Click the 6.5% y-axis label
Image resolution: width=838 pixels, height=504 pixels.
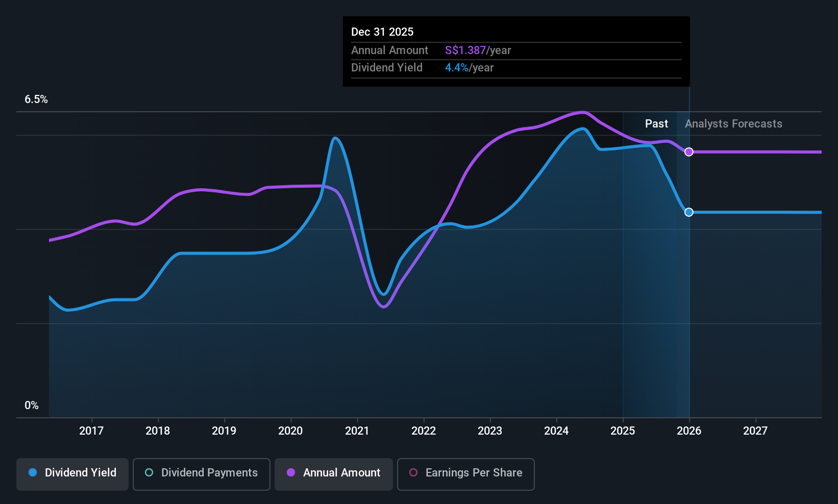[36, 99]
